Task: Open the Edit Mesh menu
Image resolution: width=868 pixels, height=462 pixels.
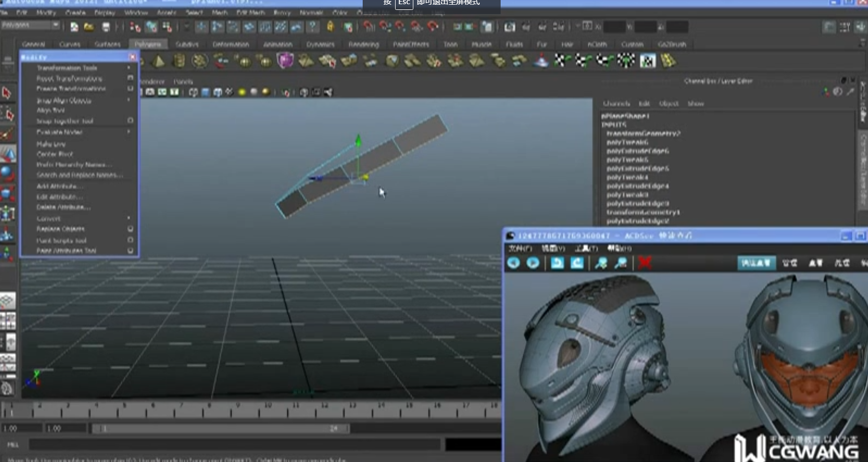Action: (250, 13)
